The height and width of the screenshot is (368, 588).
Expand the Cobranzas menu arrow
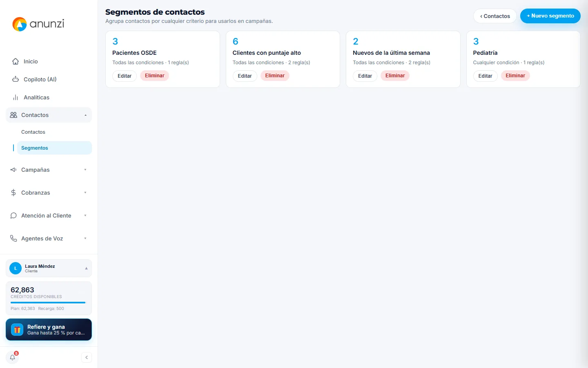point(85,193)
